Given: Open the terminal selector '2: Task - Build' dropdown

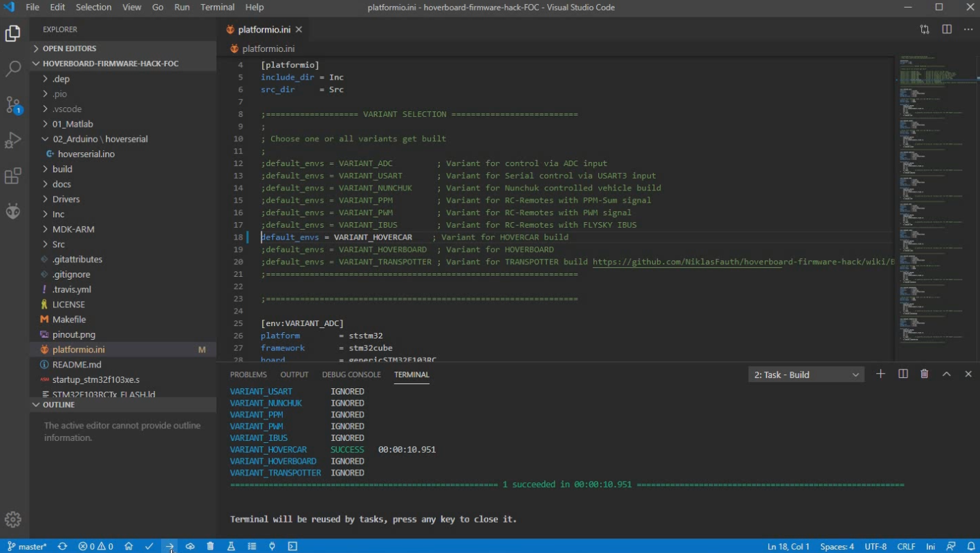Looking at the screenshot, I should (806, 374).
